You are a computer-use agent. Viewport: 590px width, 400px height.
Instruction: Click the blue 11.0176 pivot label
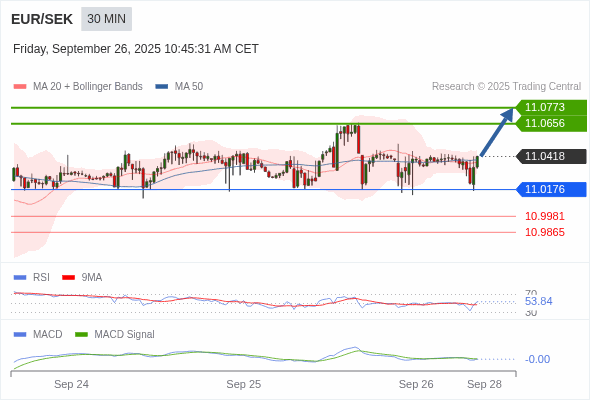pos(551,189)
